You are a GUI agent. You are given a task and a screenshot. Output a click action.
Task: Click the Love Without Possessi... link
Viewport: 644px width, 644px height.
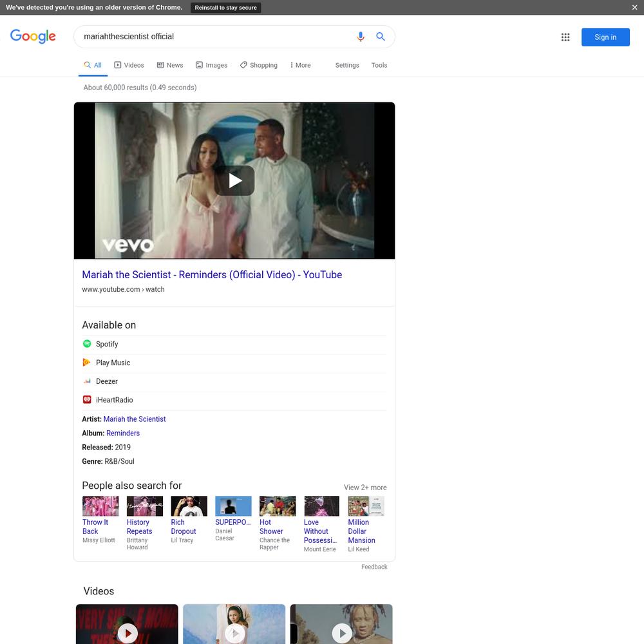(x=320, y=531)
